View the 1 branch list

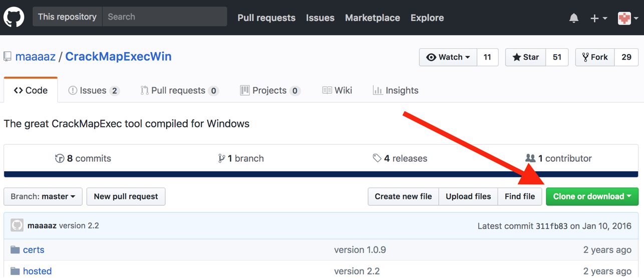(x=241, y=158)
